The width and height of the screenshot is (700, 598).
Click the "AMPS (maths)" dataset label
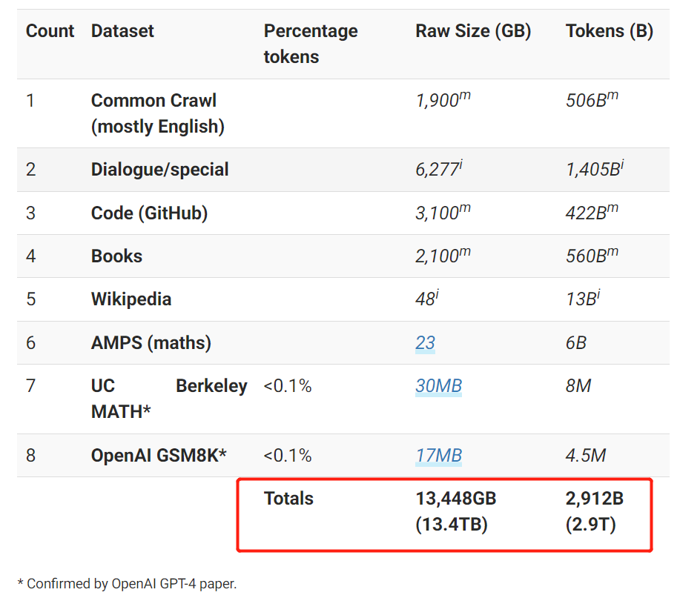(x=151, y=343)
